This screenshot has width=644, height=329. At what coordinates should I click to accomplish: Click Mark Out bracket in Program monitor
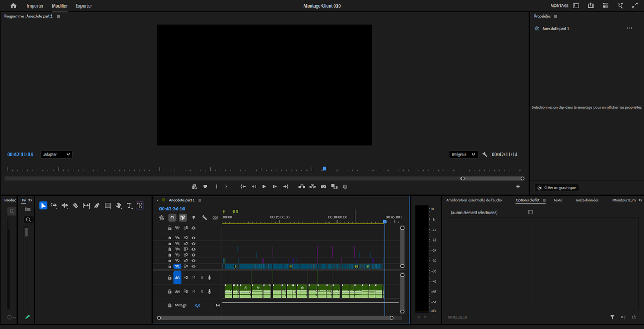[226, 187]
